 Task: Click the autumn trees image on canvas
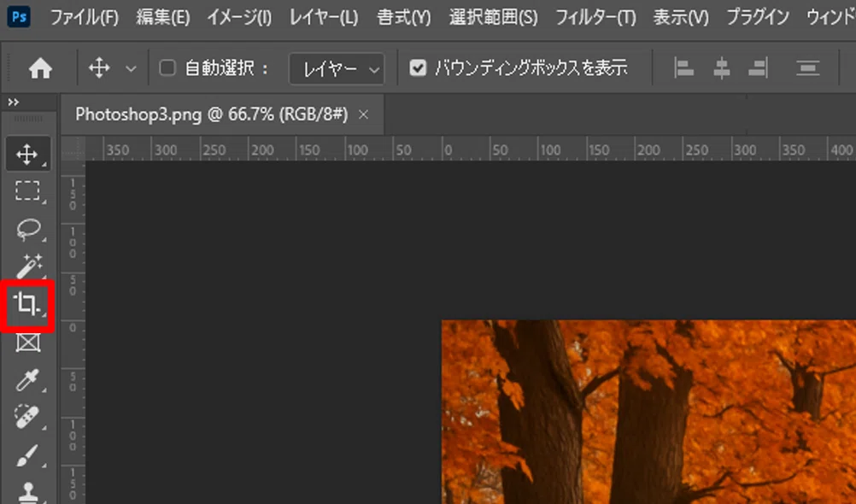point(648,413)
